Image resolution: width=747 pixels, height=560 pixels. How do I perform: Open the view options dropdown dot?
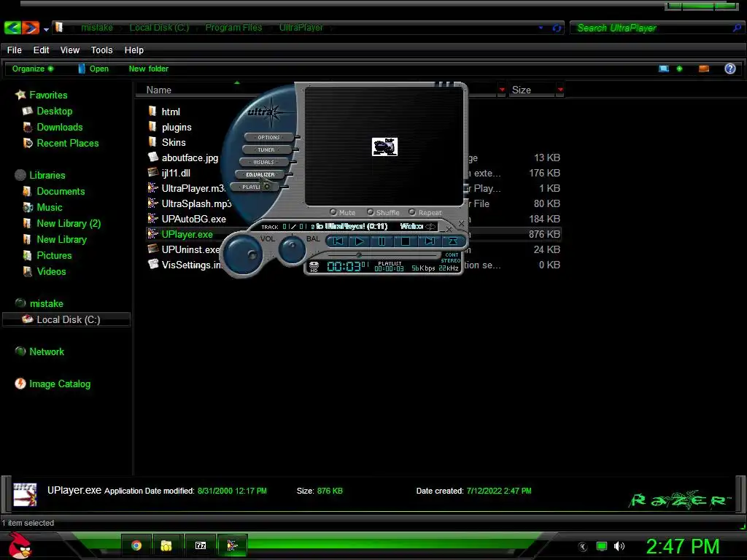coord(679,69)
